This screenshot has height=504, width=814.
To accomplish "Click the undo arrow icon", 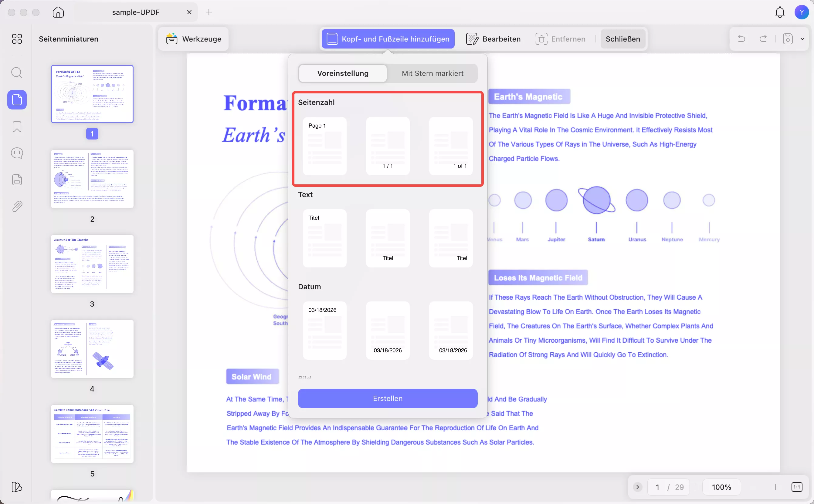I will 741,39.
